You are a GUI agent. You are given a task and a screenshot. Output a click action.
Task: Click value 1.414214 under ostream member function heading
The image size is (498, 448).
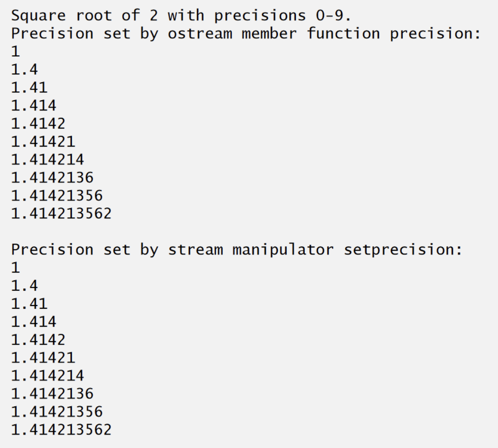[x=47, y=160]
